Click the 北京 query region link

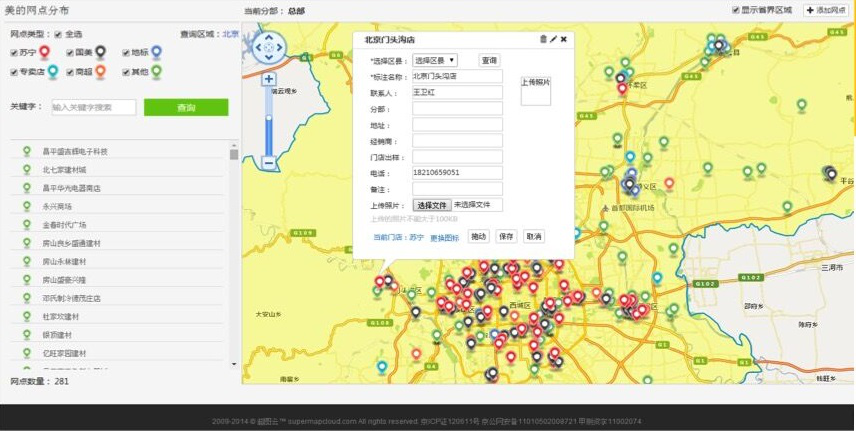tap(230, 33)
